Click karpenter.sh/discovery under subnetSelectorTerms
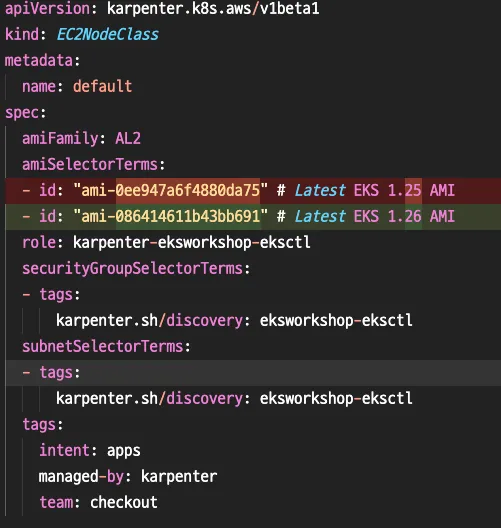Viewport: 501px width, 528px height. [x=149, y=398]
